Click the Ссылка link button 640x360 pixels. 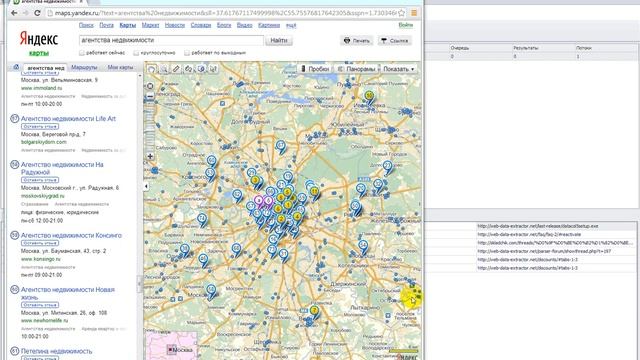coord(394,40)
